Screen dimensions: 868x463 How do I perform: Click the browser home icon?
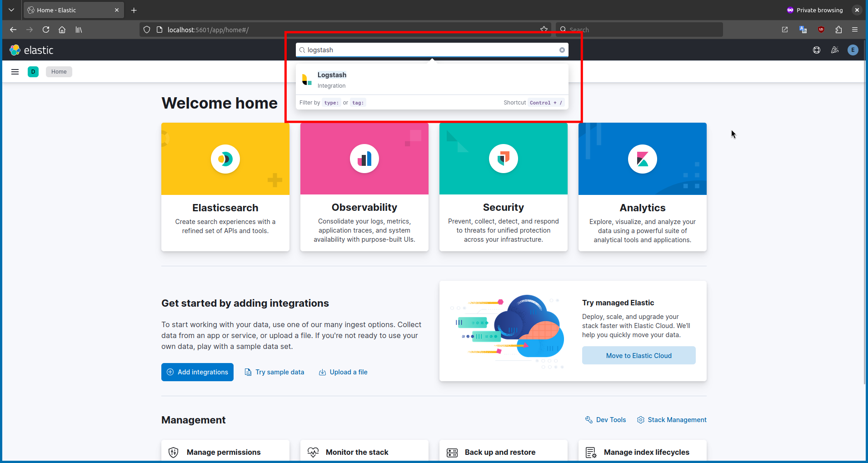[x=62, y=30]
